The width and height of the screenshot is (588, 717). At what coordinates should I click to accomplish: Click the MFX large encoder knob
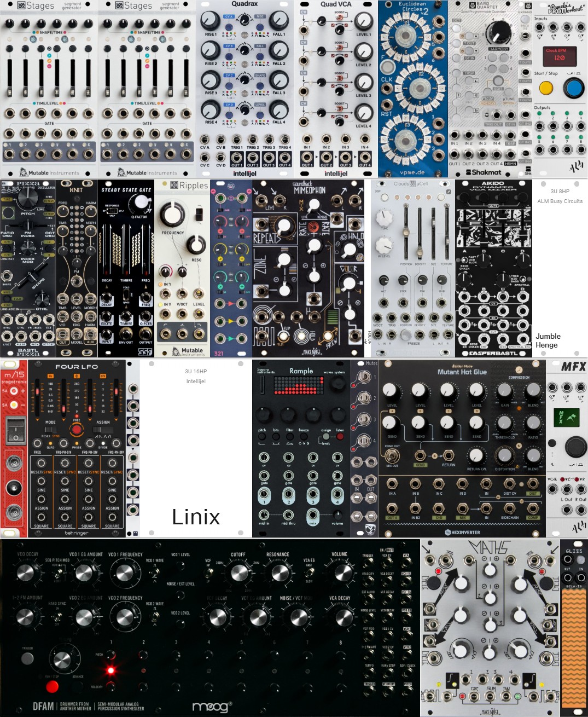(x=575, y=447)
